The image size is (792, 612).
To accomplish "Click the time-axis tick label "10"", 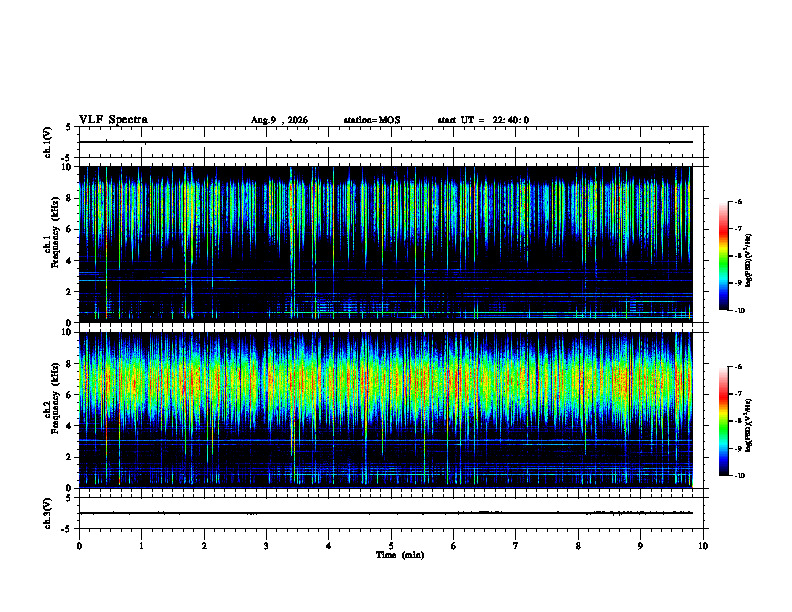I will pyautogui.click(x=703, y=546).
